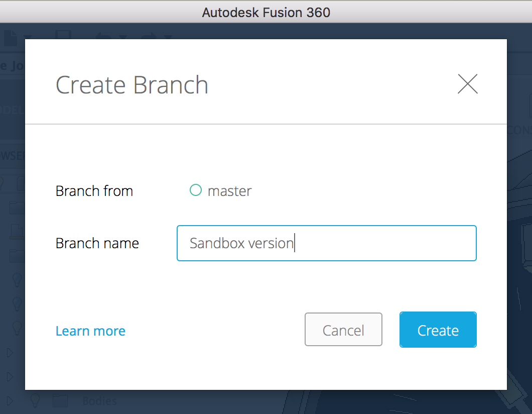Viewport: 532px width, 414px height.
Task: Open the Undo history dropdown arrow
Action: (121, 37)
